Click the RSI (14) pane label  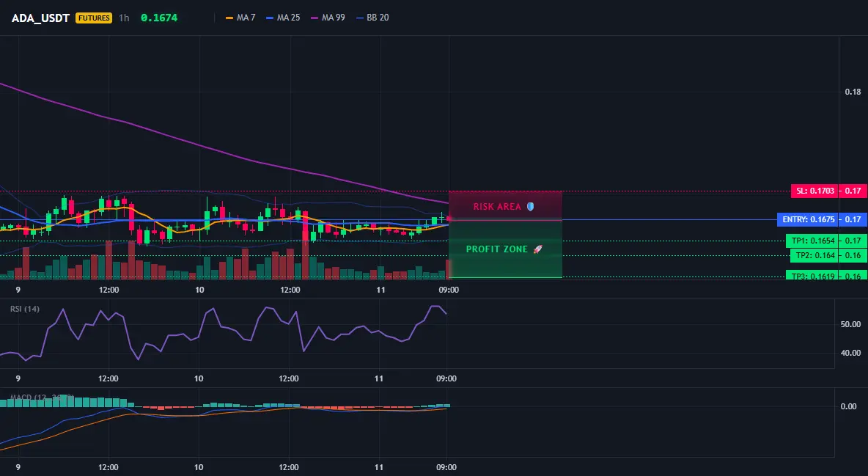coord(25,309)
